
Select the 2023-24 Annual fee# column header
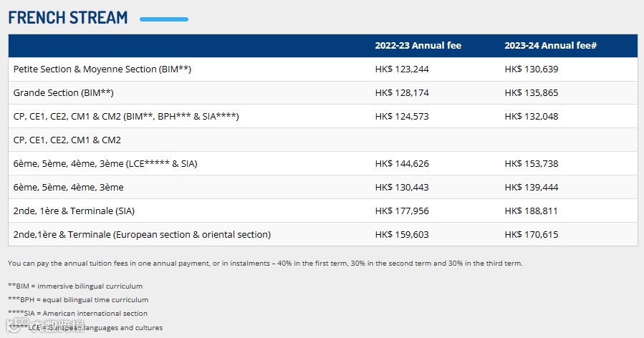click(550, 46)
